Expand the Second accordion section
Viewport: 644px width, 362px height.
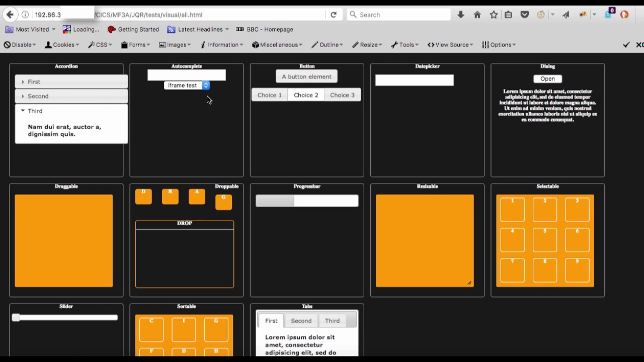pos(71,96)
